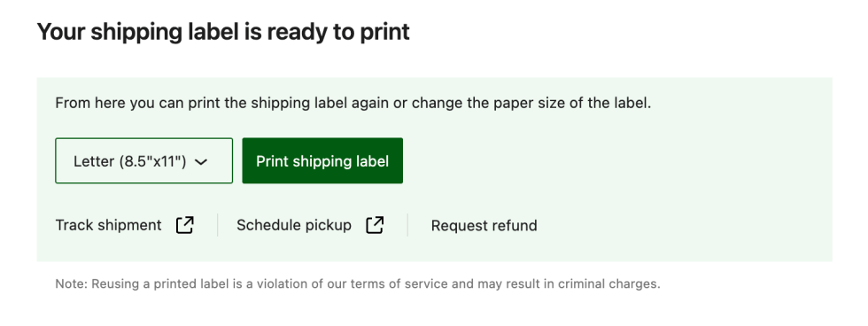Click the external-link icon beside Track shipment

point(185,225)
